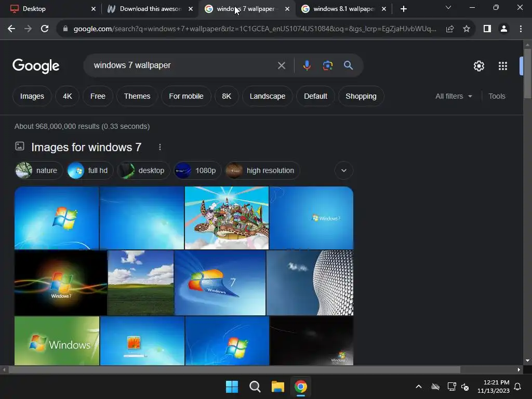This screenshot has height=399, width=532.
Task: Select the Landscape filter chip
Action: click(268, 96)
